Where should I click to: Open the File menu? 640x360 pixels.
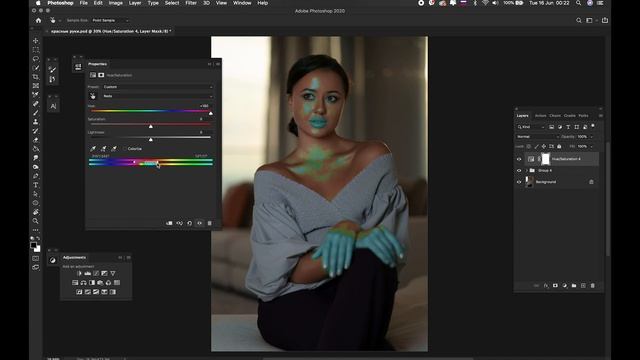point(84,3)
